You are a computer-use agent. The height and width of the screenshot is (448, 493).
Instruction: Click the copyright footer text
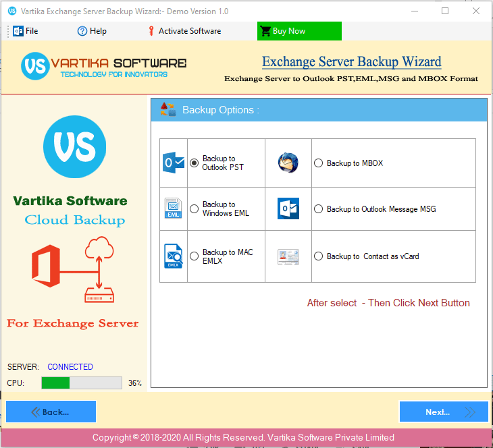click(x=243, y=437)
